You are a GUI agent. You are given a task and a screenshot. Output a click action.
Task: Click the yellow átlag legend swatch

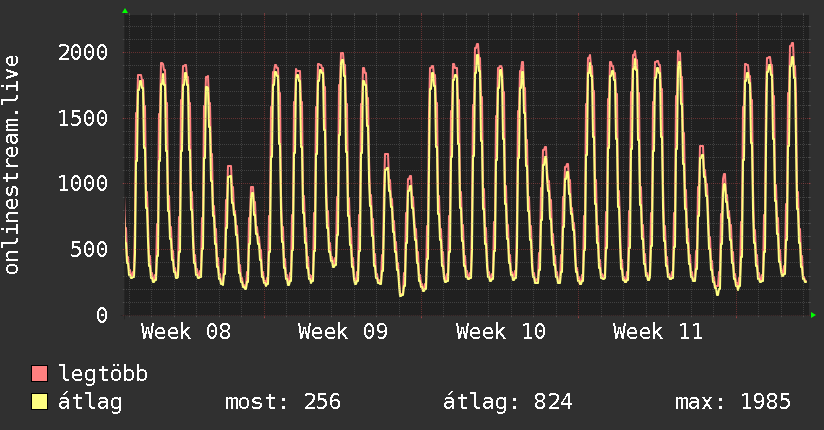(40, 402)
